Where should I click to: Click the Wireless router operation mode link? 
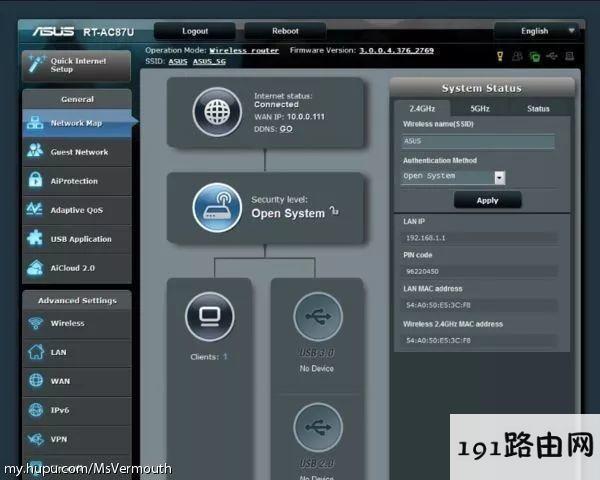(x=244, y=51)
